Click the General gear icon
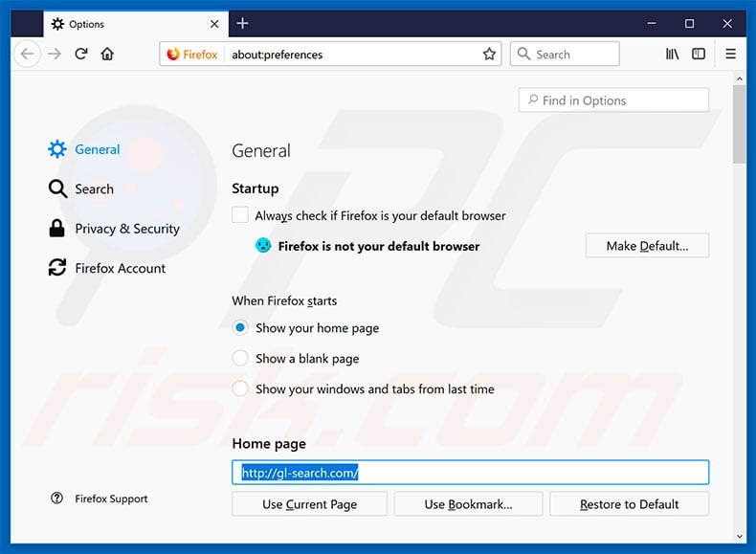 (57, 149)
